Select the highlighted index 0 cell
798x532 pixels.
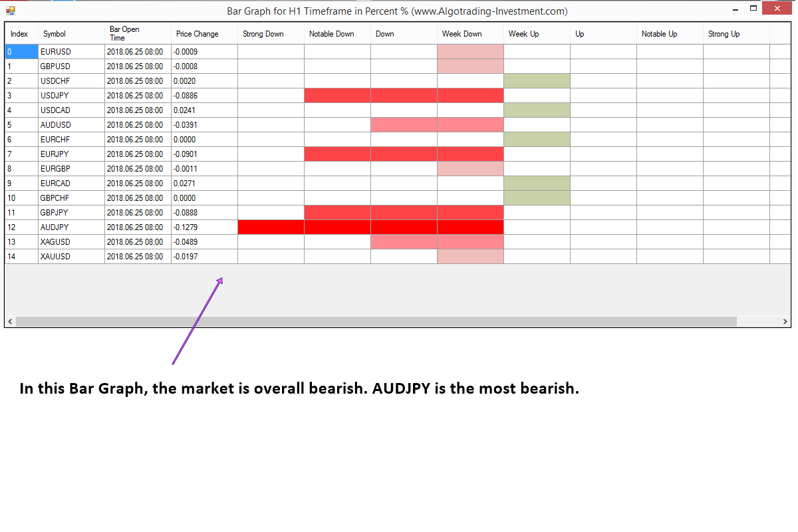tap(21, 52)
